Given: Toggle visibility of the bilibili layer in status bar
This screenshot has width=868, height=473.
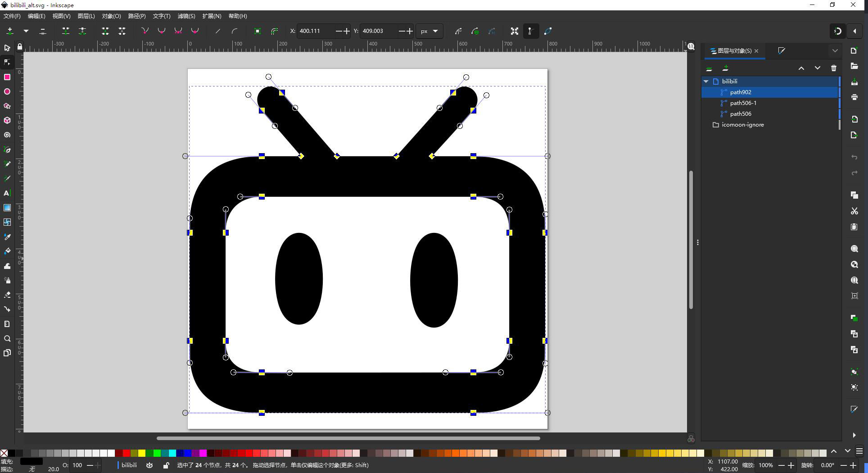Looking at the screenshot, I should click(149, 465).
